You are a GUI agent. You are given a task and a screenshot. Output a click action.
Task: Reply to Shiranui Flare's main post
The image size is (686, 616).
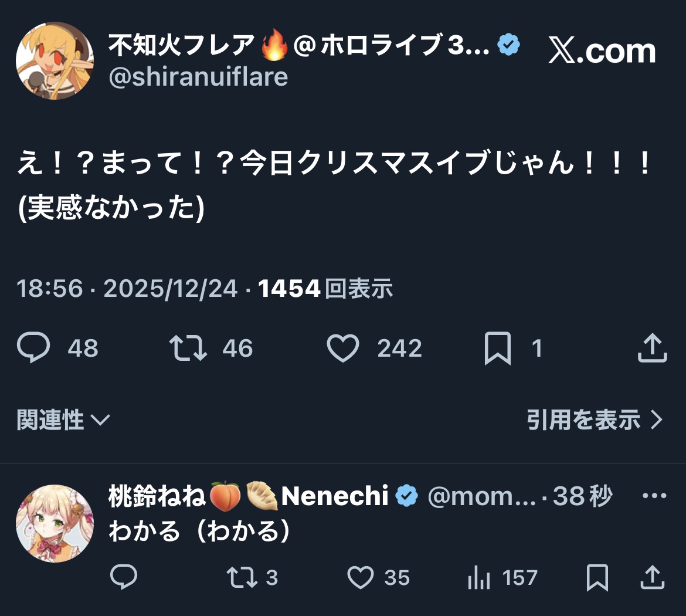pos(34,348)
